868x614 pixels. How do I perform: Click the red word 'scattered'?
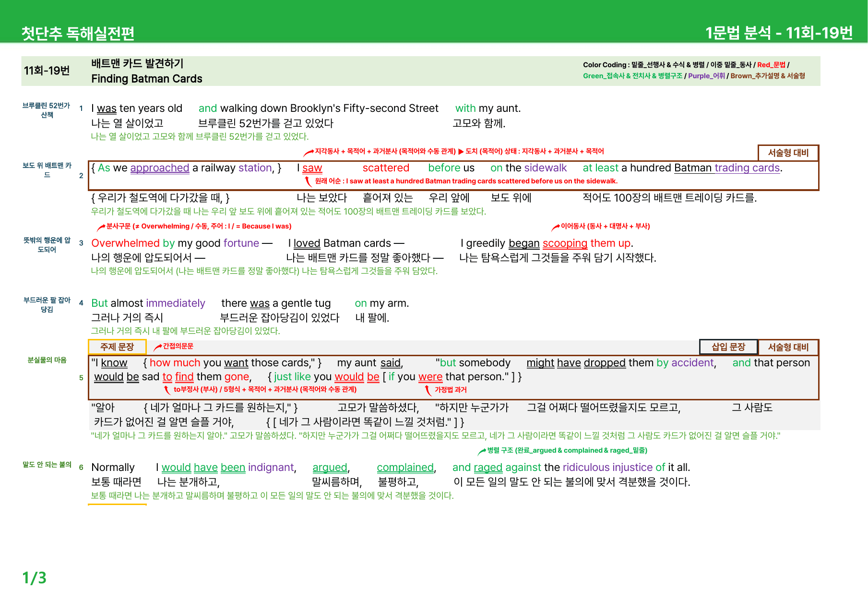[386, 168]
